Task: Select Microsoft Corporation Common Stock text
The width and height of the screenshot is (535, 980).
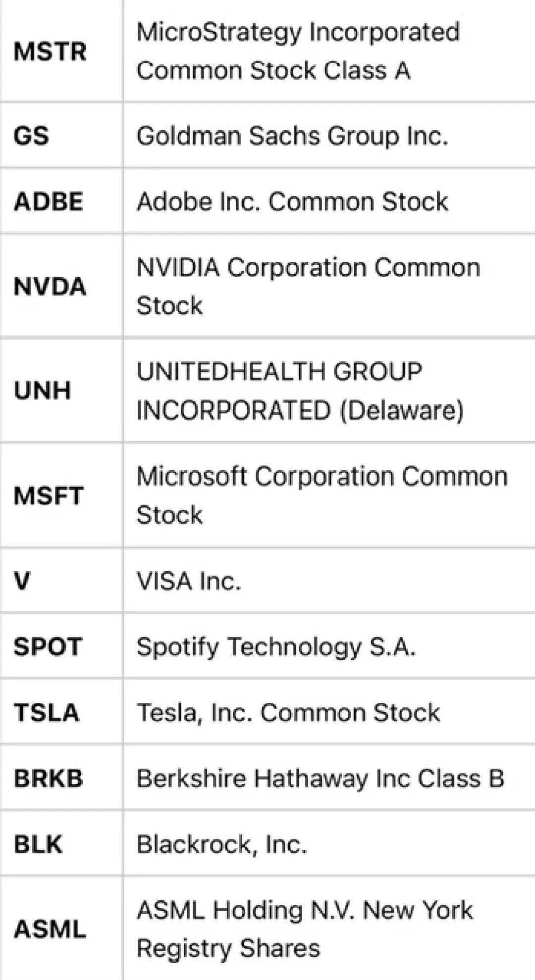Action: [x=322, y=495]
